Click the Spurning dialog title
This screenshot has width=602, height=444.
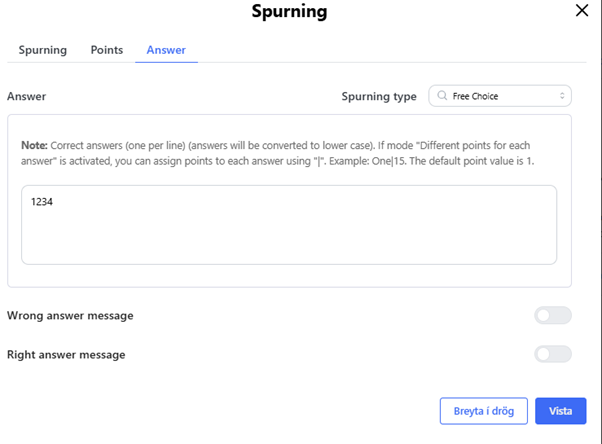289,12
